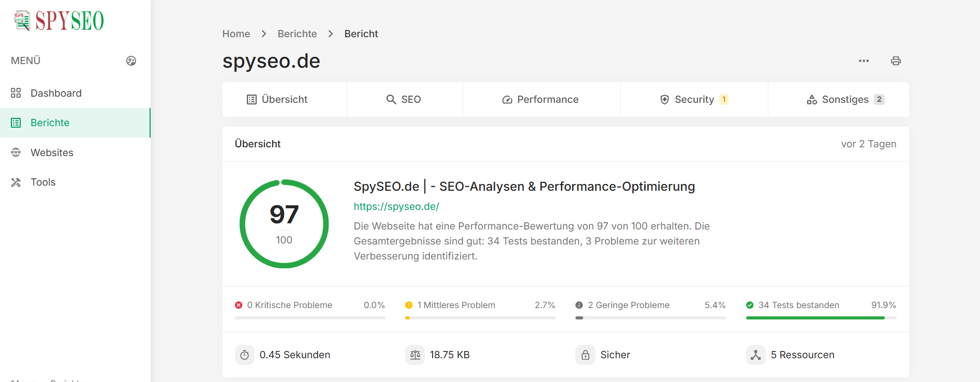The height and width of the screenshot is (382, 980).
Task: Print the report with the printer icon
Action: (896, 61)
